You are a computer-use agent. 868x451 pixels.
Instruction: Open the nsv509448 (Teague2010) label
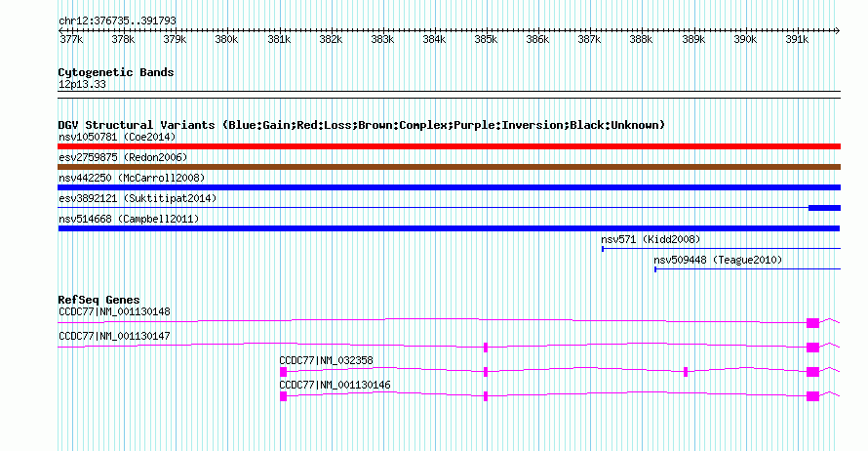[x=718, y=260]
